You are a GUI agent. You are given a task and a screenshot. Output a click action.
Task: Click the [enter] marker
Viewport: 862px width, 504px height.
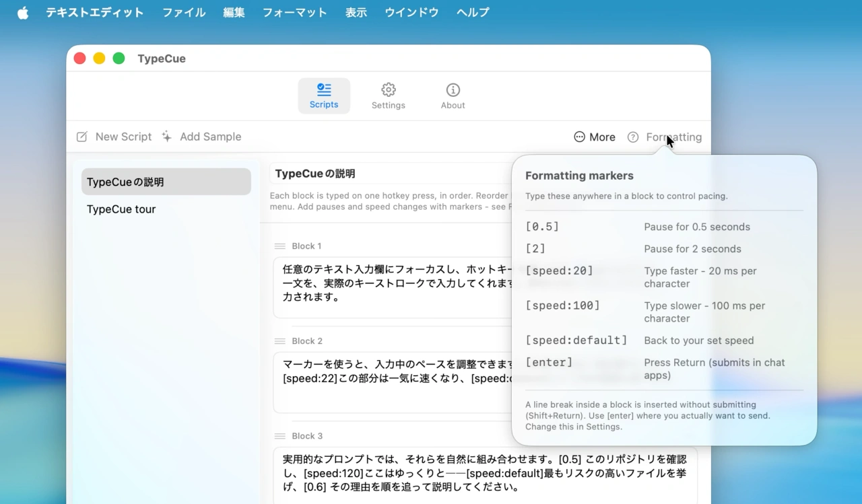pos(549,362)
